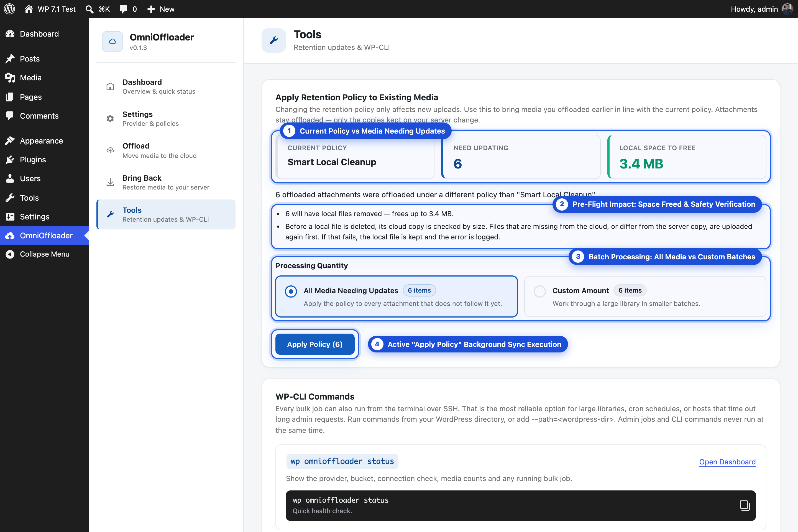Select All Media Needing Updates radio button
This screenshot has height=532, width=798.
click(291, 291)
